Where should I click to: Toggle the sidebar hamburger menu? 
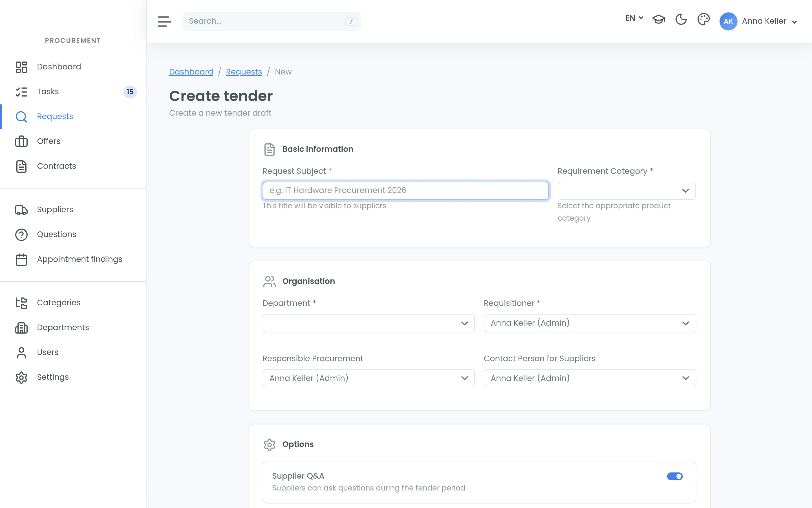[x=164, y=21]
